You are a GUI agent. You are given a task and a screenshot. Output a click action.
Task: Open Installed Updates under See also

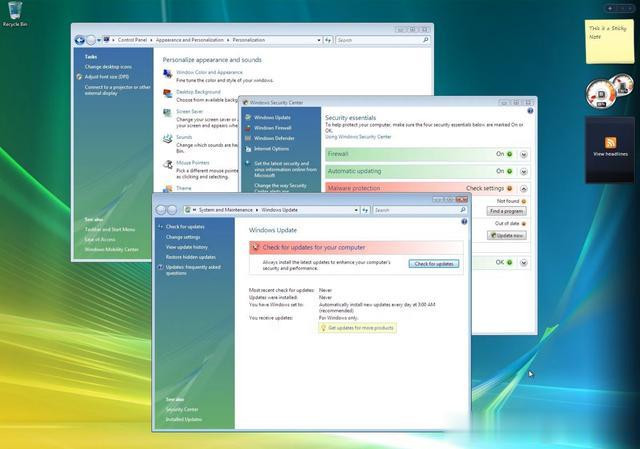pyautogui.click(x=184, y=420)
